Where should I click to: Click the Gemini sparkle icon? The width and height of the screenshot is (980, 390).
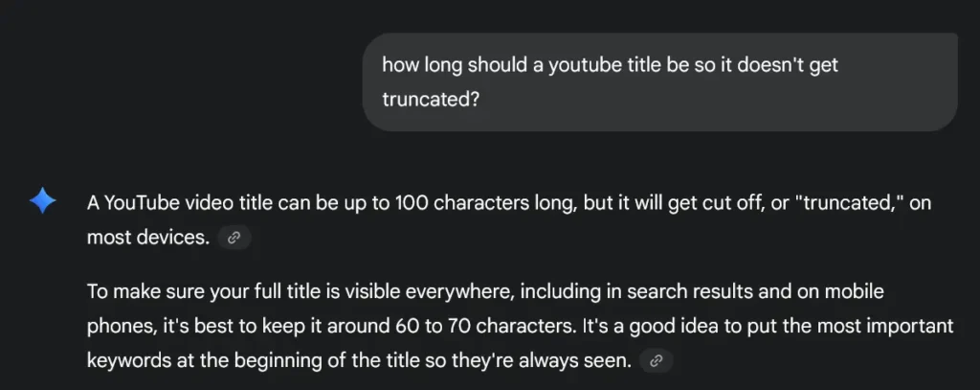pyautogui.click(x=42, y=203)
